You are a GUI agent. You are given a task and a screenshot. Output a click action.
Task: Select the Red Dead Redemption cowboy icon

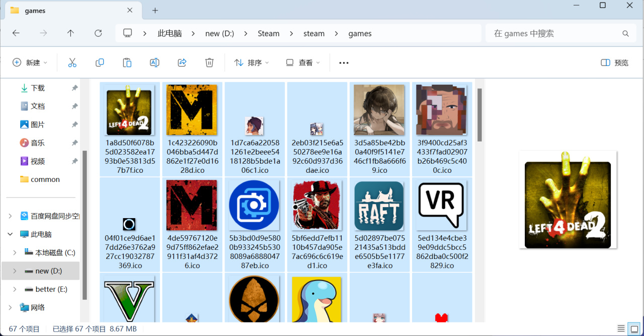(317, 224)
